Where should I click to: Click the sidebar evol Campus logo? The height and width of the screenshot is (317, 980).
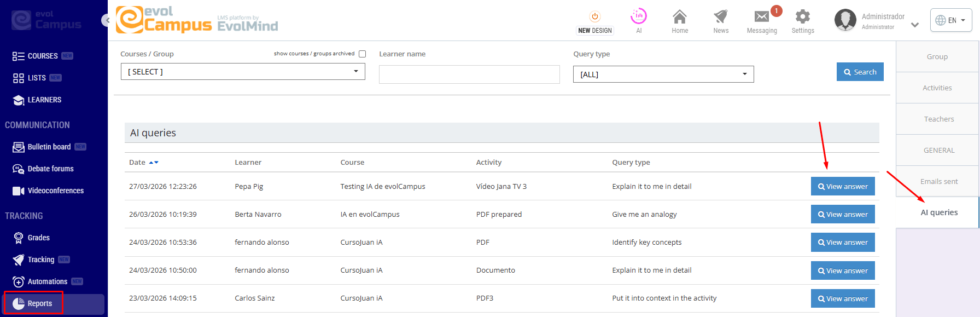(x=46, y=20)
